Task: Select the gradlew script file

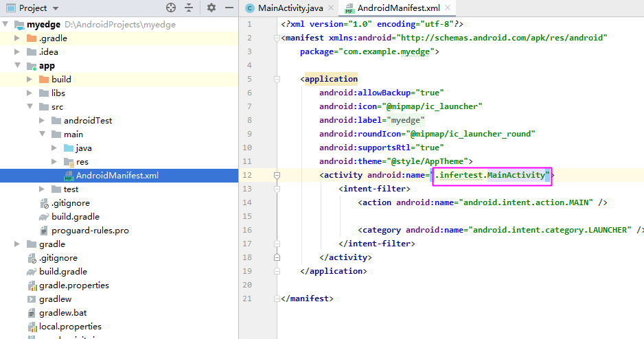Action: click(55, 299)
